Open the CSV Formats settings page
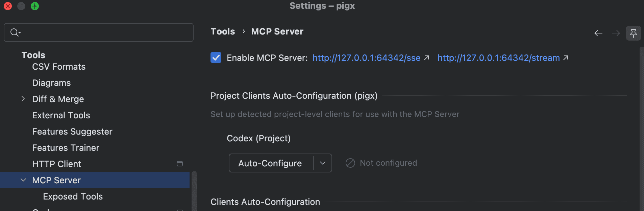The width and height of the screenshot is (644, 211). tap(59, 67)
